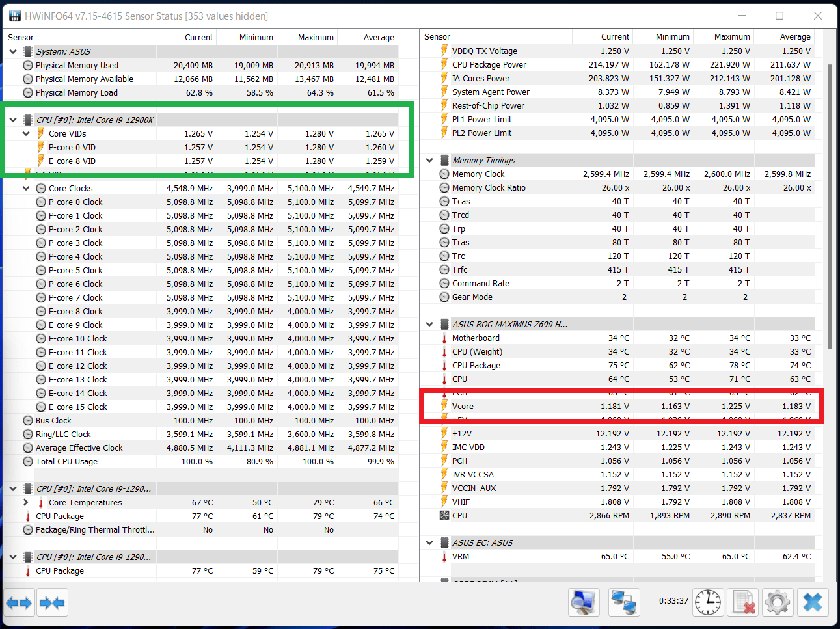Collapse the Core Clocks subgroup
The height and width of the screenshot is (629, 840).
pos(26,188)
